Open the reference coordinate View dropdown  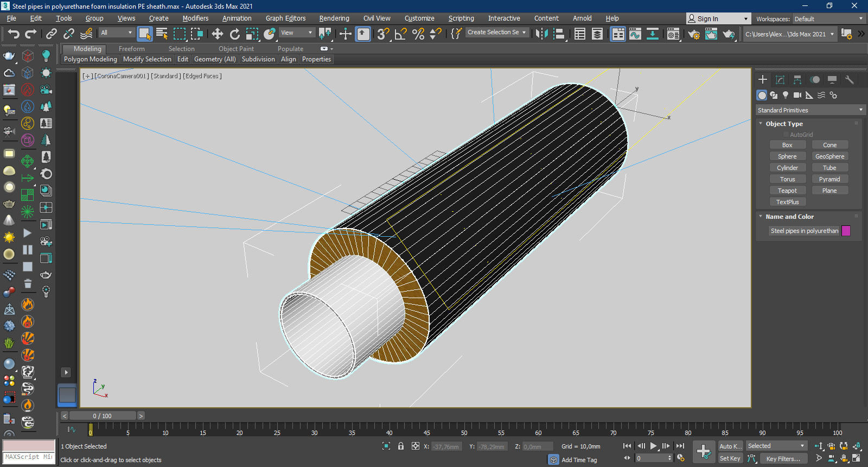(296, 33)
